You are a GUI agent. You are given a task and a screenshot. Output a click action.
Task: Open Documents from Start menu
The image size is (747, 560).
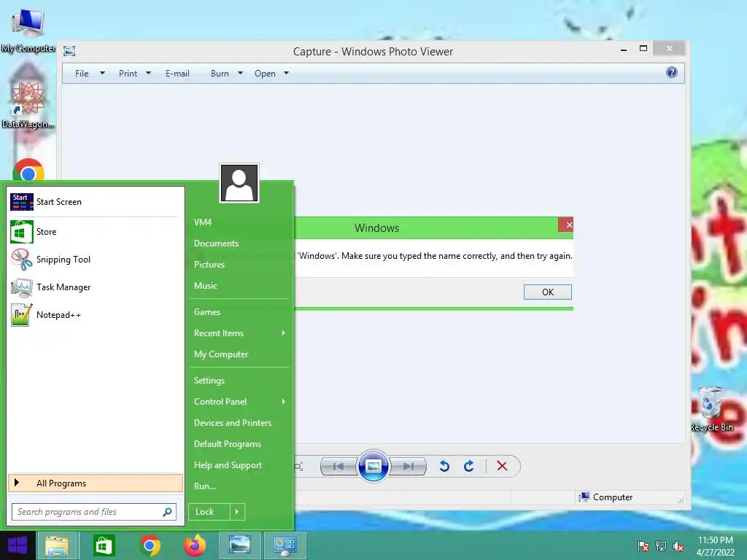point(216,244)
